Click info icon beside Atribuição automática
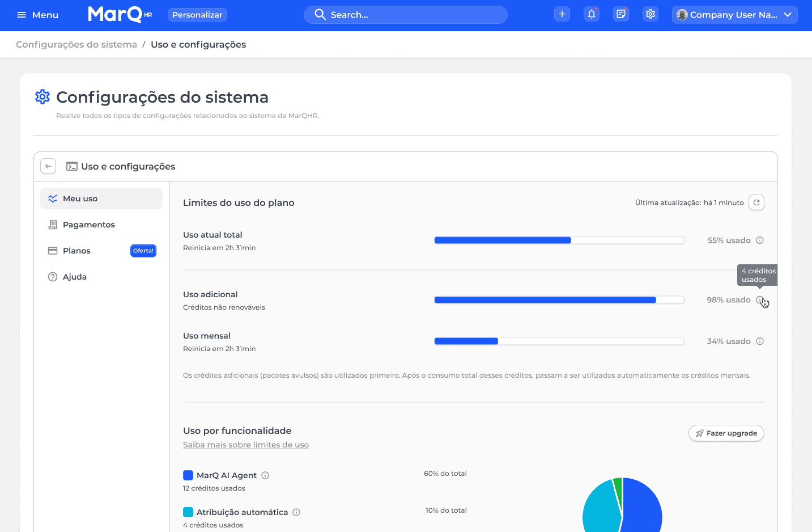 coord(296,512)
